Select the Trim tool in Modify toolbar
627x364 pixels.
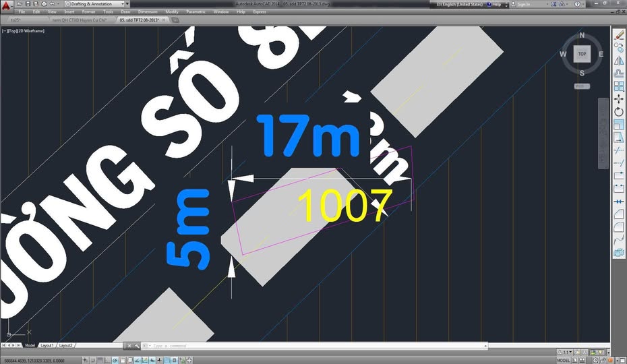[619, 150]
